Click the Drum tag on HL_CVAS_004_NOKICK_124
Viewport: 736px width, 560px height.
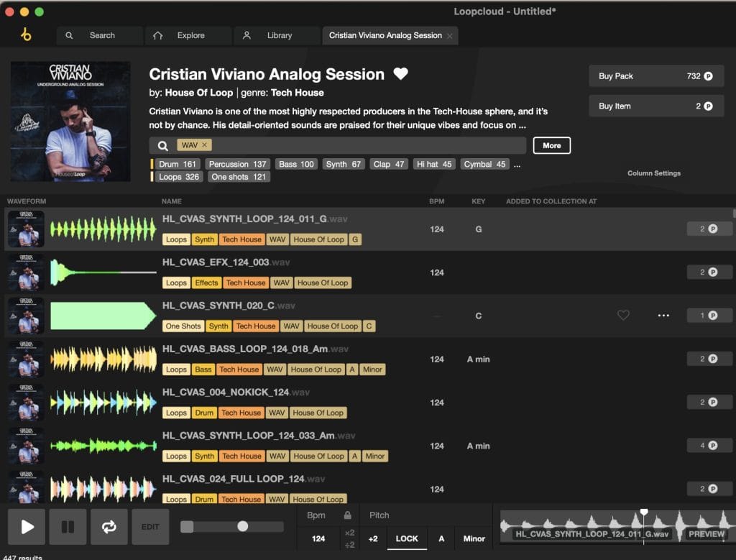pyautogui.click(x=204, y=413)
